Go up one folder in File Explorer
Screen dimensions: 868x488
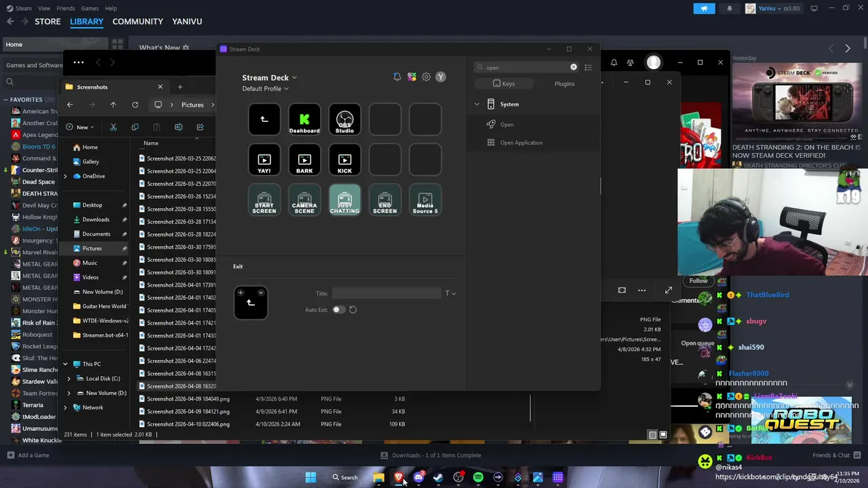click(x=113, y=105)
